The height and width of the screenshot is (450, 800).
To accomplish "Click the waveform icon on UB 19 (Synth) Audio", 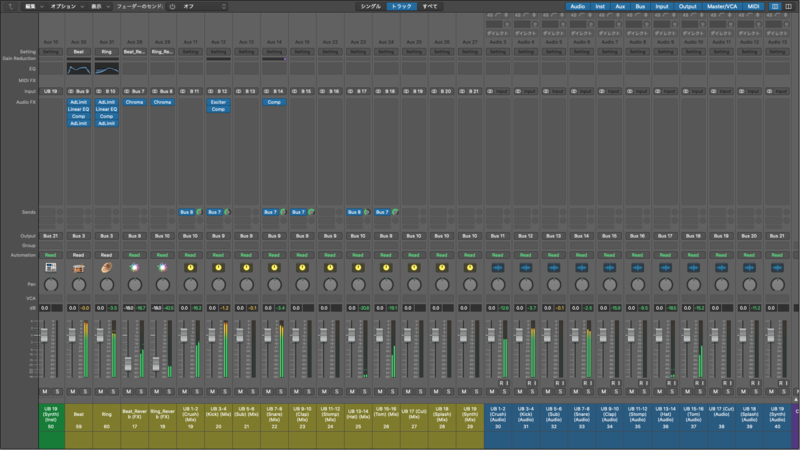I will pyautogui.click(x=777, y=267).
